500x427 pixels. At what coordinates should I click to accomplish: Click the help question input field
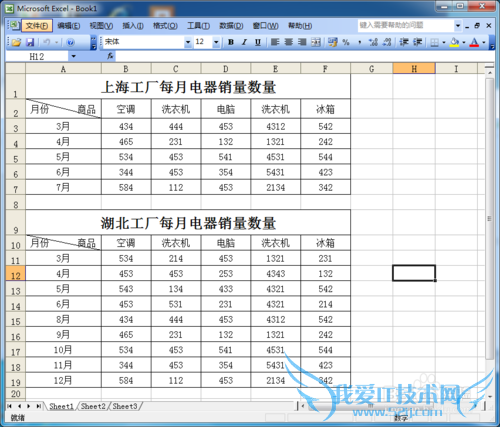coord(406,25)
